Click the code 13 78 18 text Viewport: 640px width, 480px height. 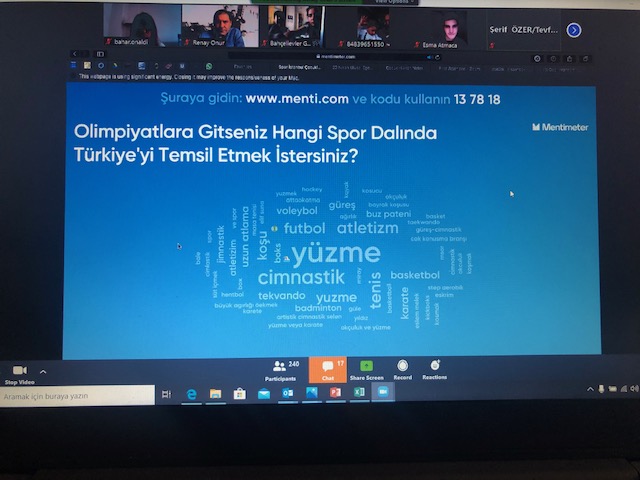(477, 100)
